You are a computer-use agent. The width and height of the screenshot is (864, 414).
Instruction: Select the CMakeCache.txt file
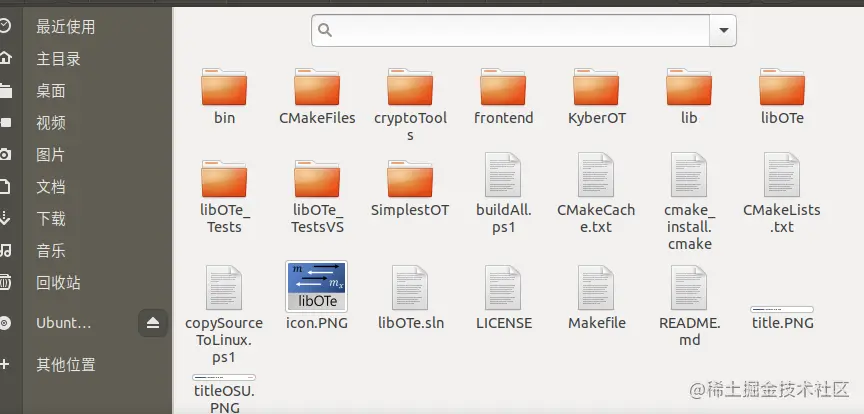596,175
